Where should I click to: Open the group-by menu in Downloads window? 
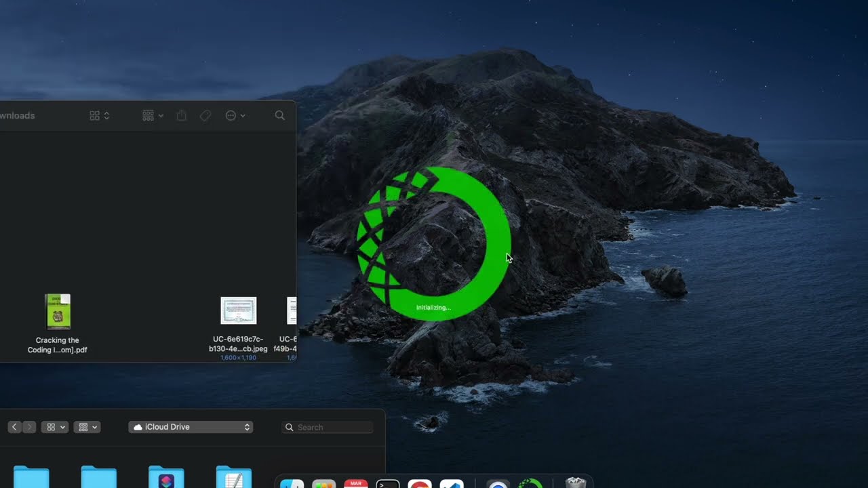tap(153, 116)
